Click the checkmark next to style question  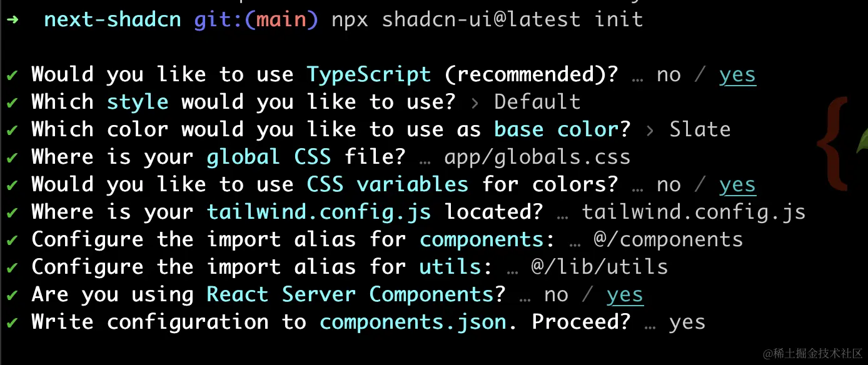click(x=12, y=102)
